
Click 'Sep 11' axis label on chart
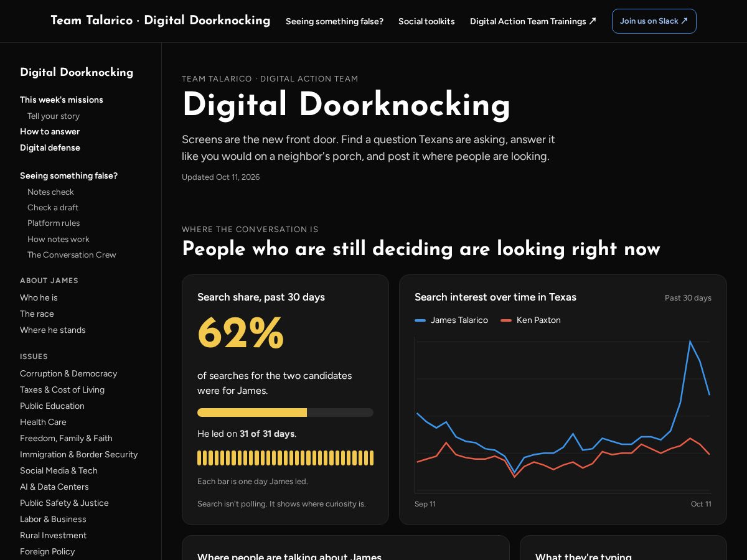click(425, 504)
